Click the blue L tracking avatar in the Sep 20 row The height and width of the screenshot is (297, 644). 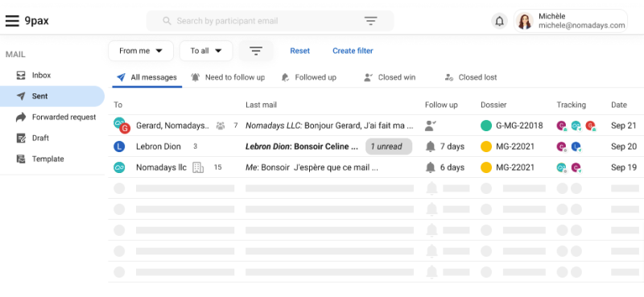pyautogui.click(x=576, y=146)
